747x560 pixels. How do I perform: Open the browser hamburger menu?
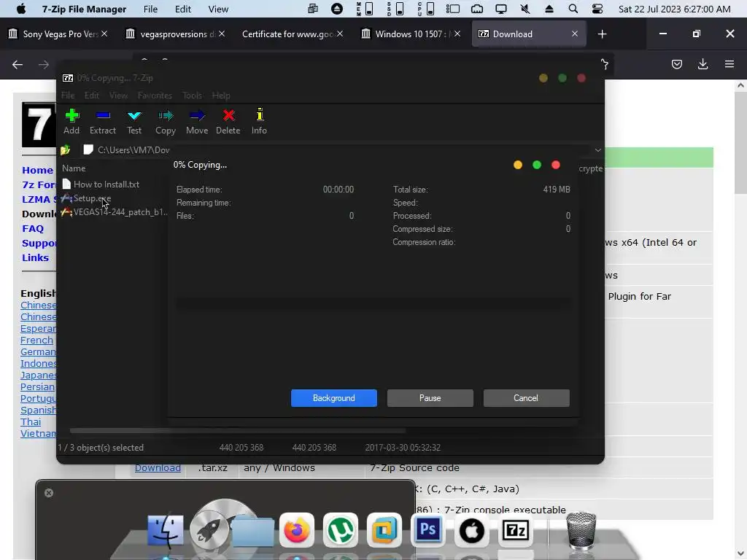pyautogui.click(x=729, y=64)
